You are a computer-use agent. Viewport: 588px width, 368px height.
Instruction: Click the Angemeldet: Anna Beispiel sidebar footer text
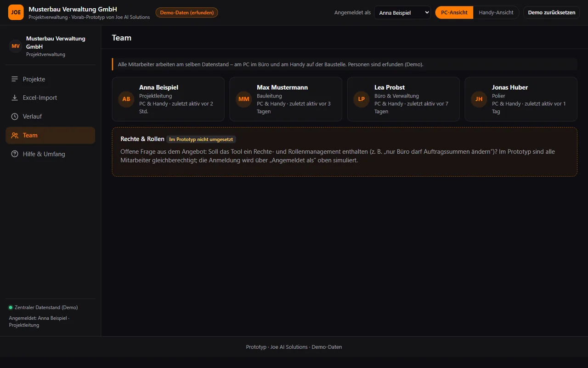(39, 322)
